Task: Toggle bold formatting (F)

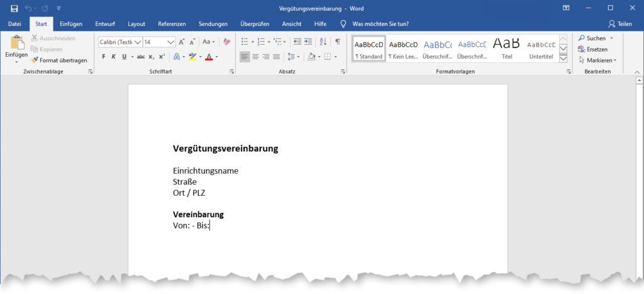Action: click(103, 57)
